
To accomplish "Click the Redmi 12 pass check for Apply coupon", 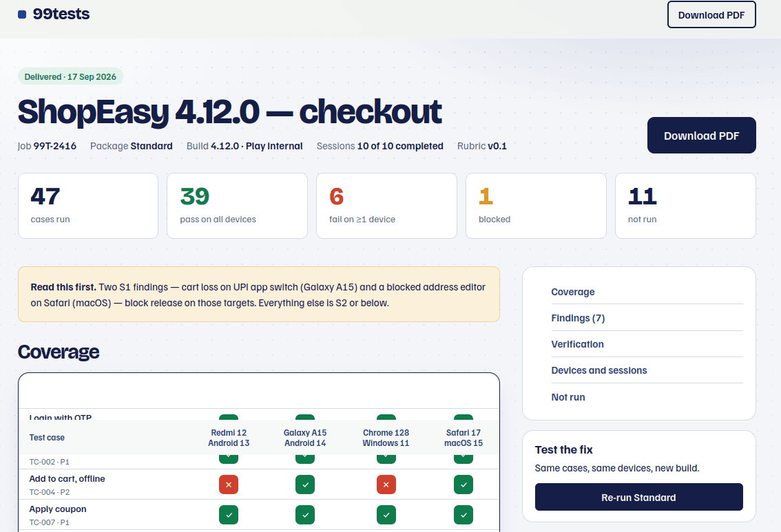I will (x=229, y=515).
